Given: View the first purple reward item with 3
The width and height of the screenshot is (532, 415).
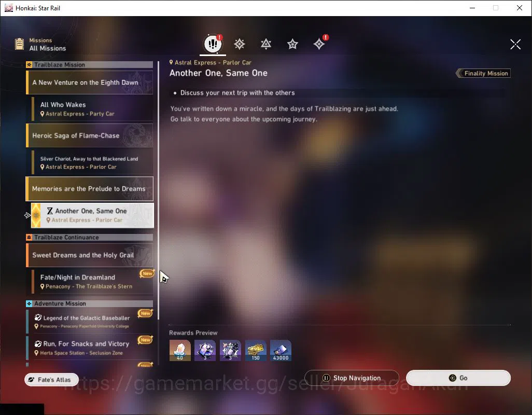Looking at the screenshot, I should pos(205,350).
